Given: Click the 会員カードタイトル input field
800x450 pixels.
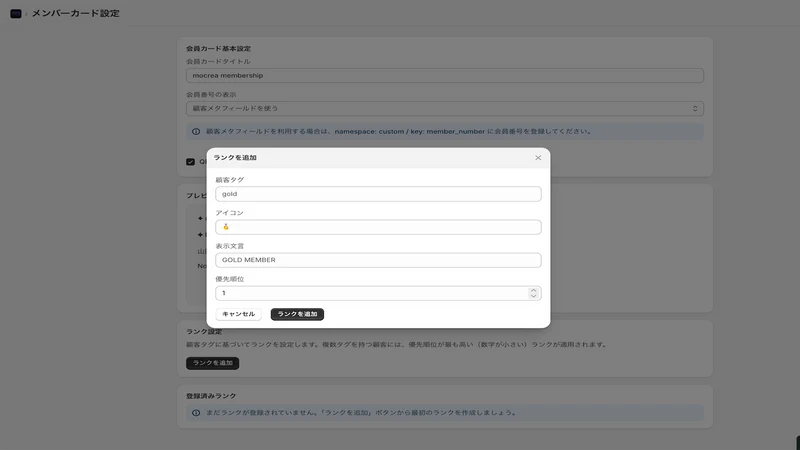Looking at the screenshot, I should [x=445, y=76].
